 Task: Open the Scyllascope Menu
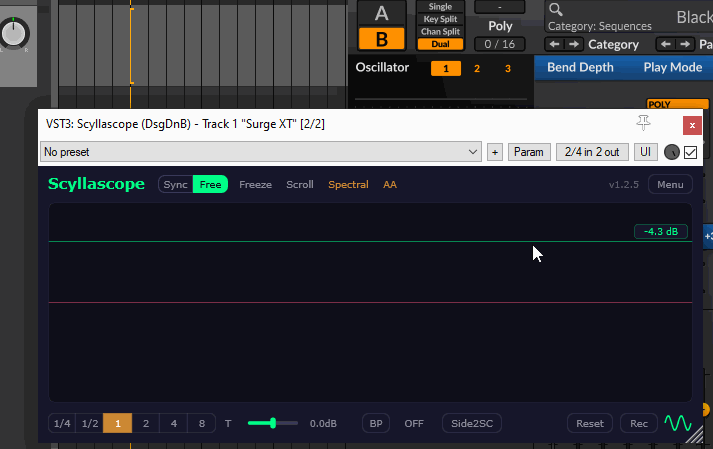(669, 184)
